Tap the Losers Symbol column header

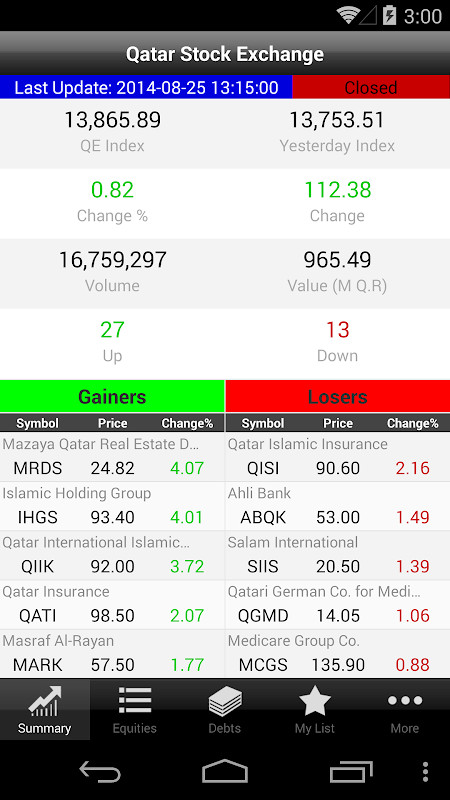tap(263, 423)
